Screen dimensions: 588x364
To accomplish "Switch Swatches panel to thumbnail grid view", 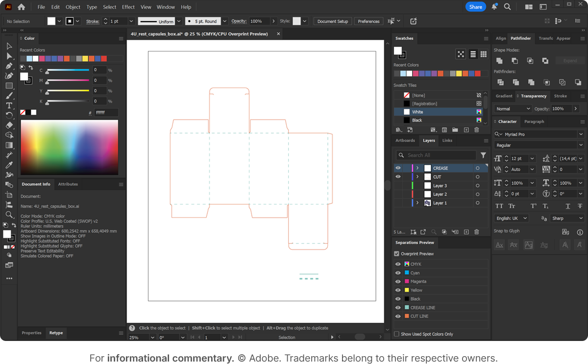I will [484, 54].
